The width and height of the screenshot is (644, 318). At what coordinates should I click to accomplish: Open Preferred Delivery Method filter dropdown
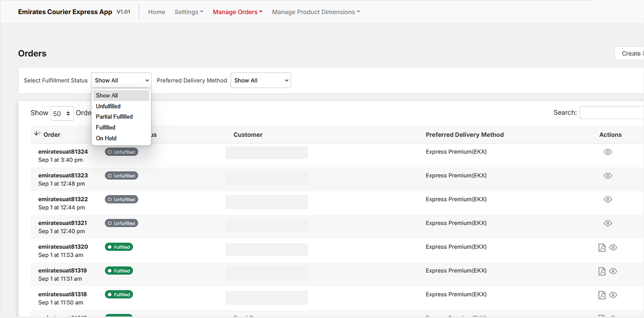(x=261, y=80)
